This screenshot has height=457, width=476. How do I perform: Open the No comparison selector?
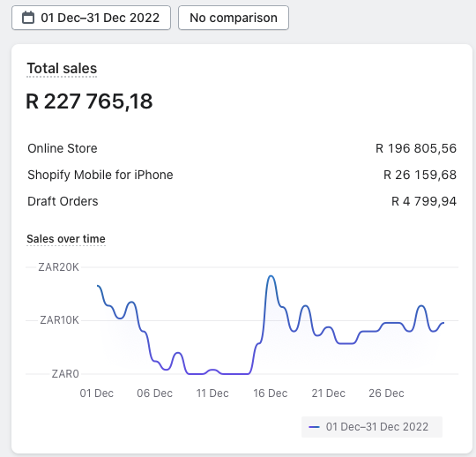click(x=234, y=18)
